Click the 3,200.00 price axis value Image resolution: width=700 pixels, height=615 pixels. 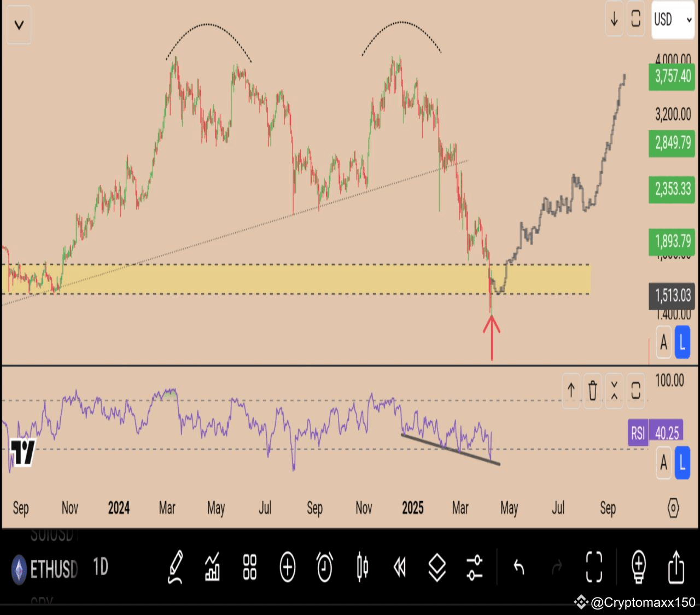point(673,114)
